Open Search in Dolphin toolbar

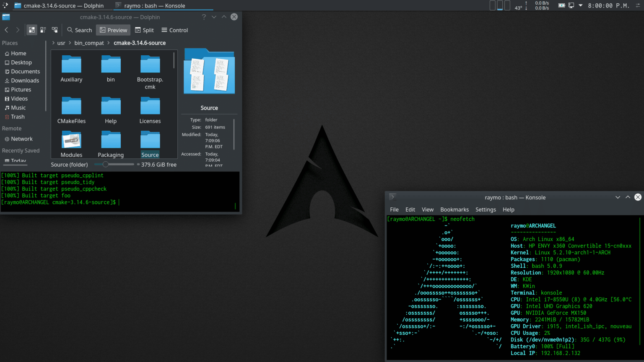[79, 30]
